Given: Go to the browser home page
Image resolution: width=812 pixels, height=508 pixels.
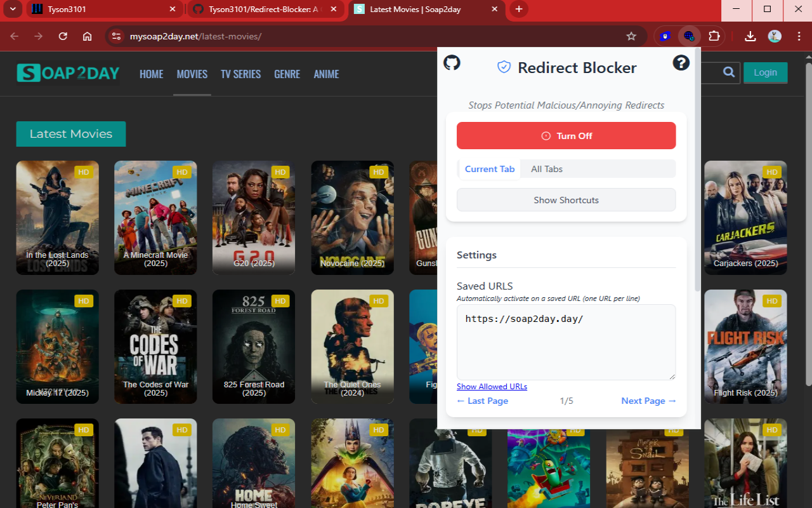Looking at the screenshot, I should (88, 36).
